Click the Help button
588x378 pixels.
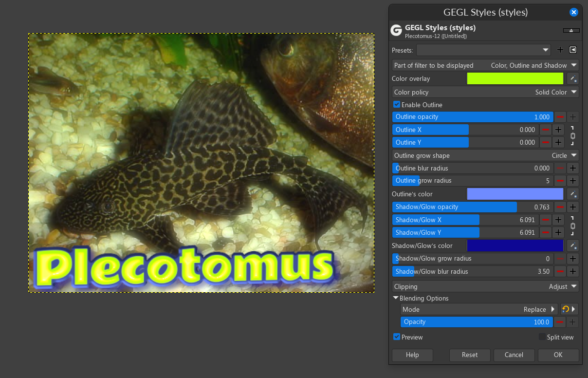[x=412, y=355]
